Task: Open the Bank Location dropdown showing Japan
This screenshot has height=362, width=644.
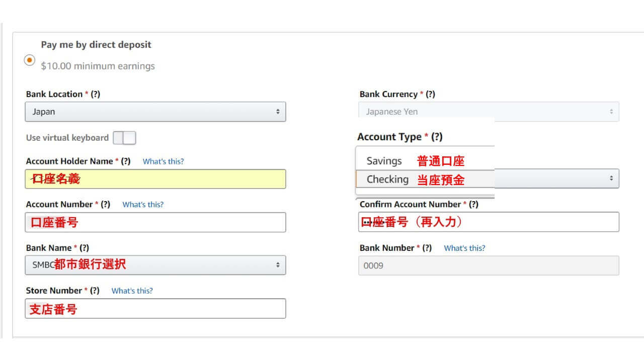Action: click(x=155, y=112)
